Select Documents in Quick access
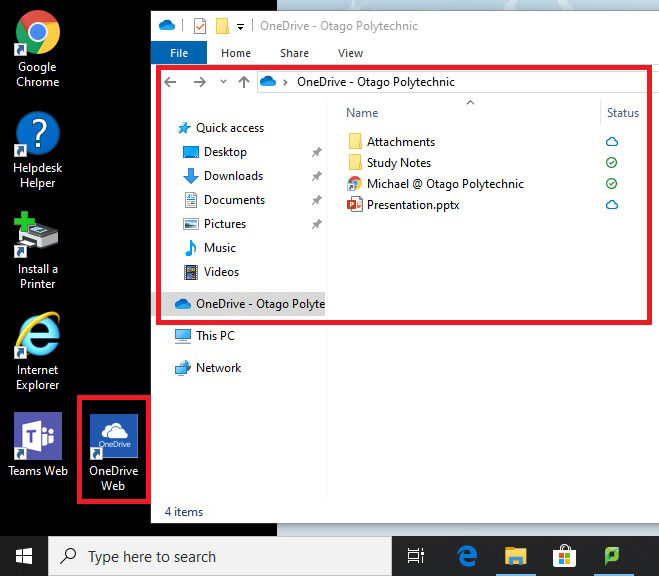The height and width of the screenshot is (576, 659). point(234,200)
